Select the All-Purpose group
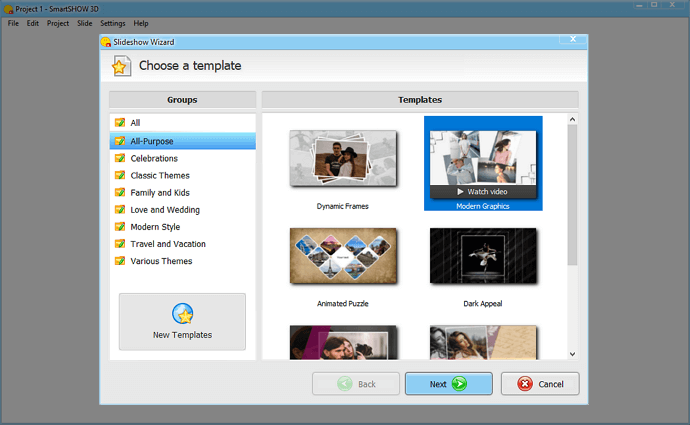690x425 pixels. click(182, 141)
